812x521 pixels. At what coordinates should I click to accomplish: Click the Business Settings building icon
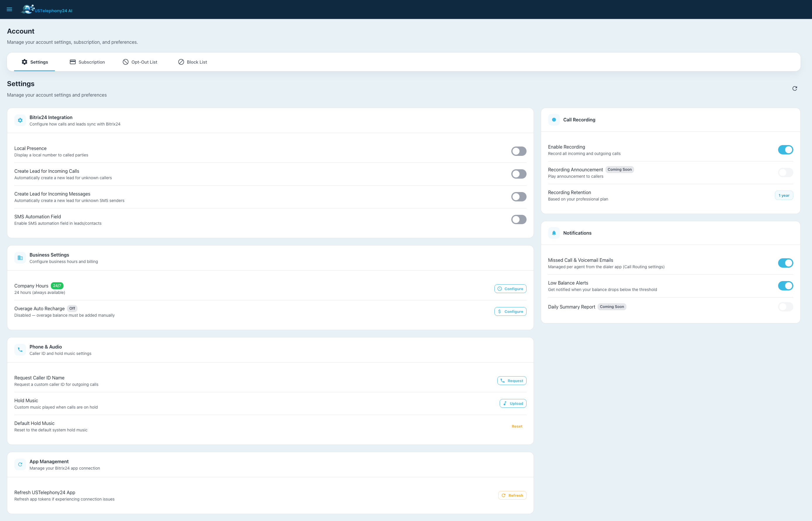tap(20, 258)
